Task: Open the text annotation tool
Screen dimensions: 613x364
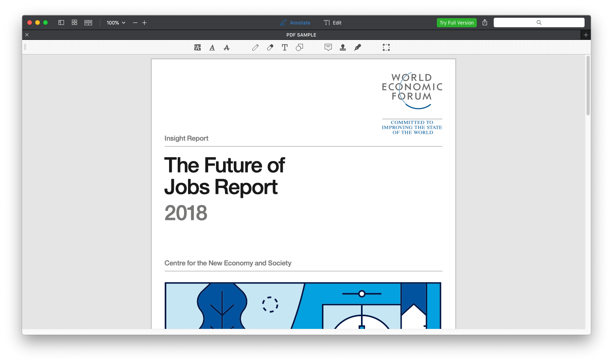Action: tap(284, 47)
